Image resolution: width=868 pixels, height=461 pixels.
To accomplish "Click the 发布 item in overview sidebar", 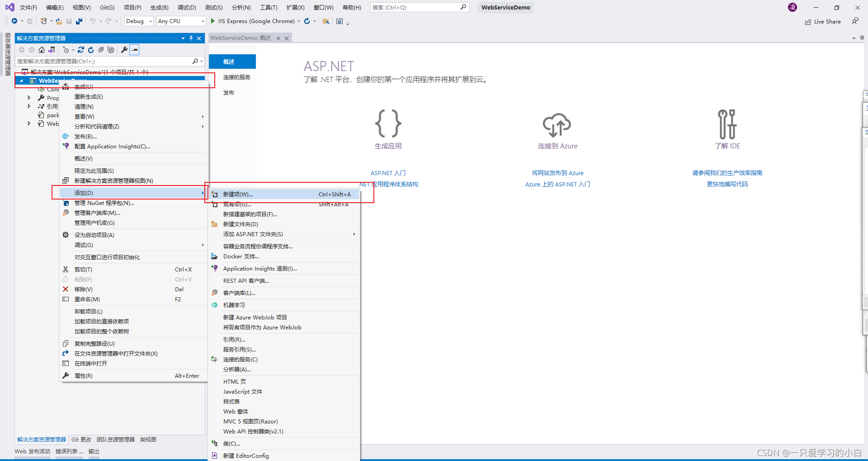I will pos(229,93).
